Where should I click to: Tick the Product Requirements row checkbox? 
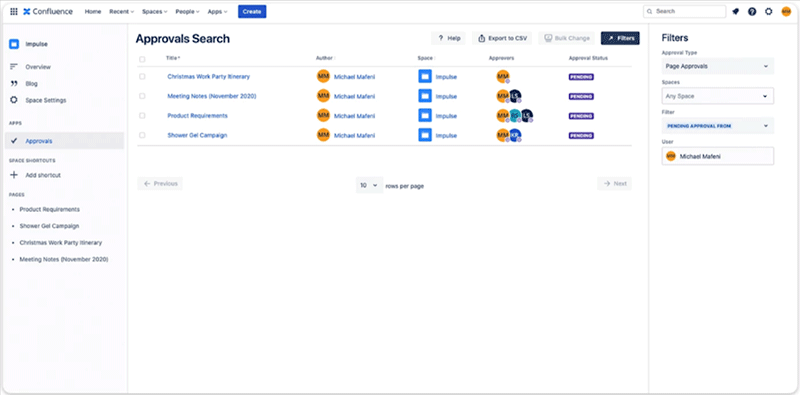click(x=142, y=115)
